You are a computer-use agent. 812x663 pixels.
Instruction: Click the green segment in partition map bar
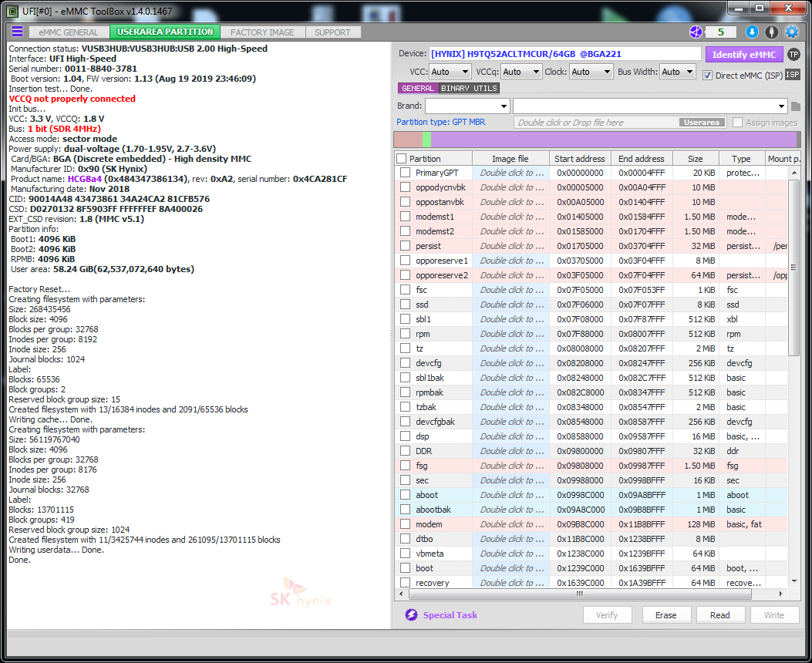click(x=426, y=140)
